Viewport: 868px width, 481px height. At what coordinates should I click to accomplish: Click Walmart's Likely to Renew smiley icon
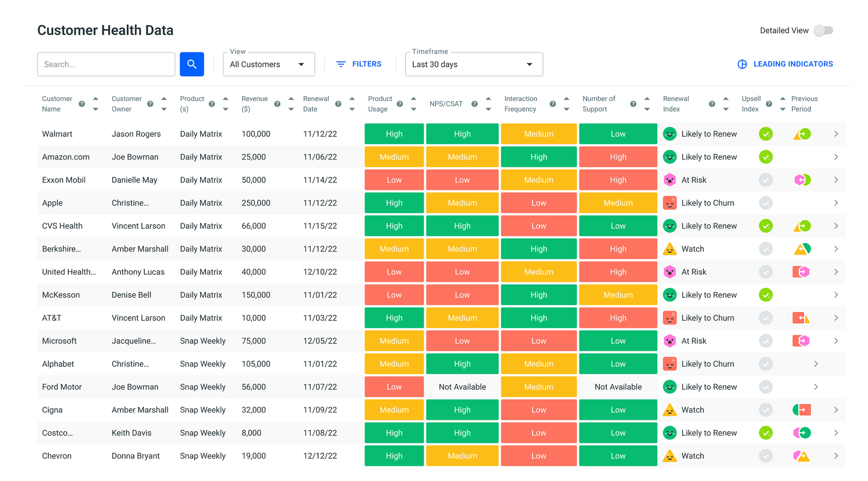[x=670, y=134]
